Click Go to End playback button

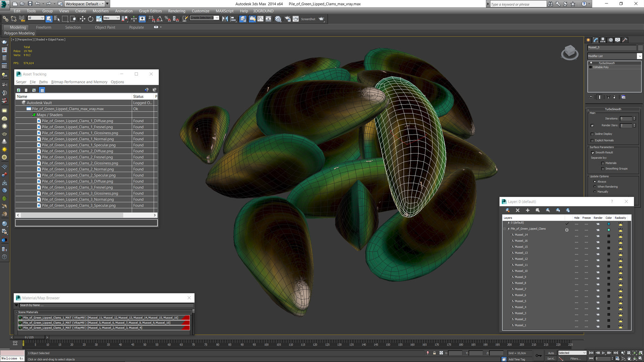click(x=615, y=353)
